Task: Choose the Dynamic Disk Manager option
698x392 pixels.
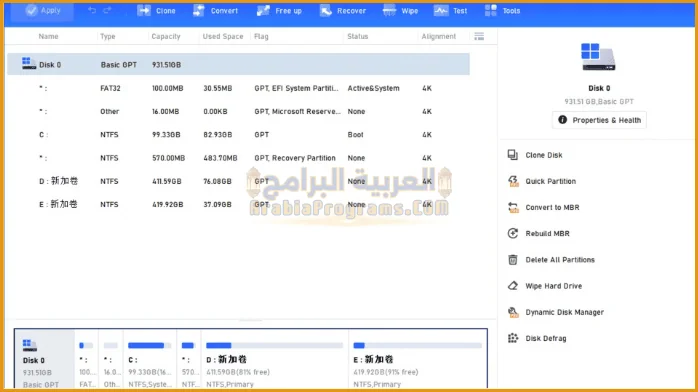Action: 564,312
